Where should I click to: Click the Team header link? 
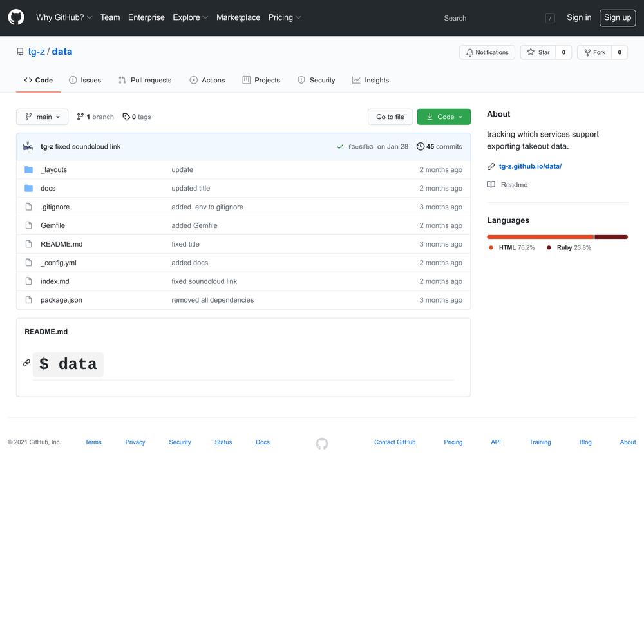[x=110, y=17]
